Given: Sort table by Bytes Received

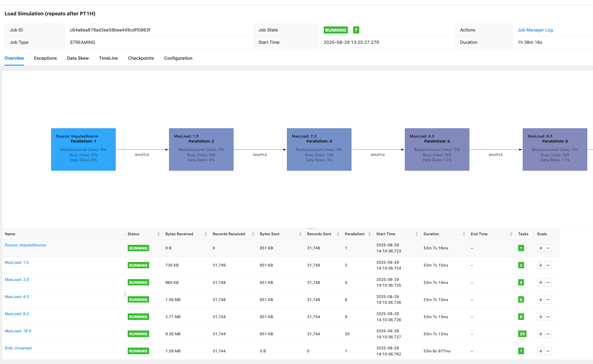Looking at the screenshot, I should click(x=206, y=234).
